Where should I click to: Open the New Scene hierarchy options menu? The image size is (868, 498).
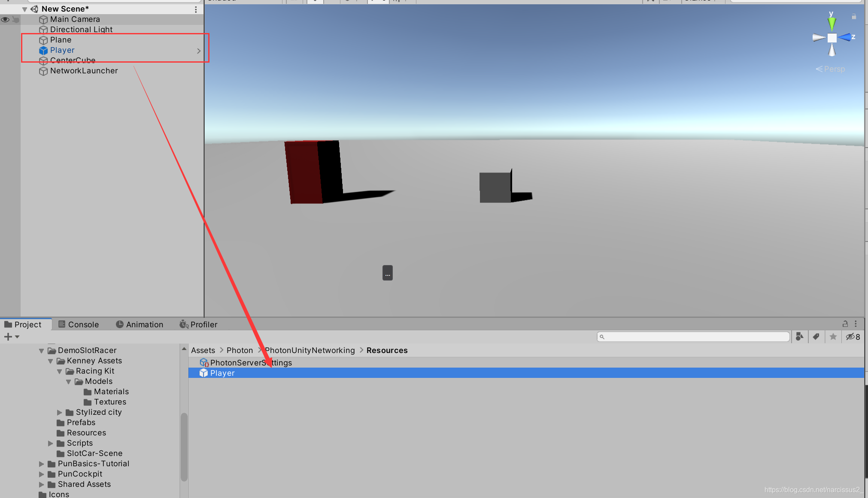point(196,9)
